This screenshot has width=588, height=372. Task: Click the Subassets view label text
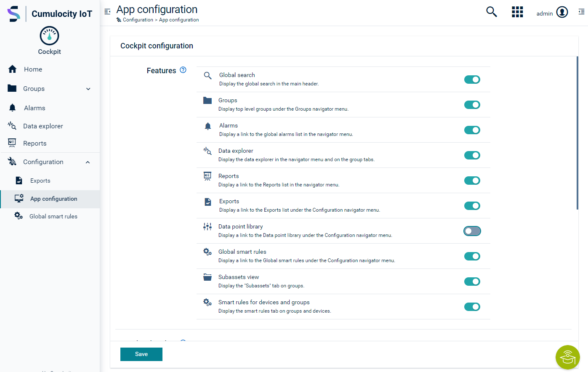tap(239, 277)
